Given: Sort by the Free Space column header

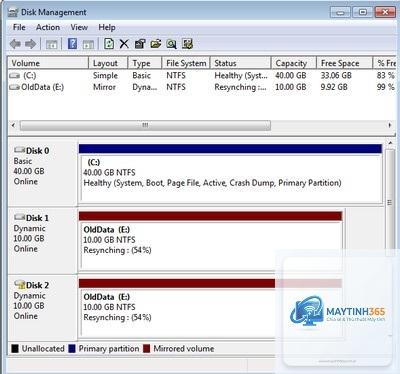Looking at the screenshot, I should (x=344, y=63).
